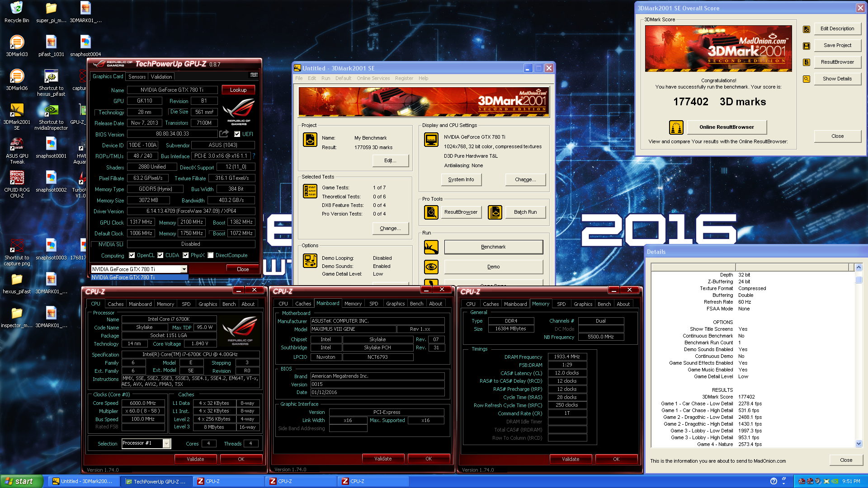This screenshot has width=868, height=488.
Task: Click the Pro Tools ResultBrowser magnifier icon
Action: click(431, 212)
